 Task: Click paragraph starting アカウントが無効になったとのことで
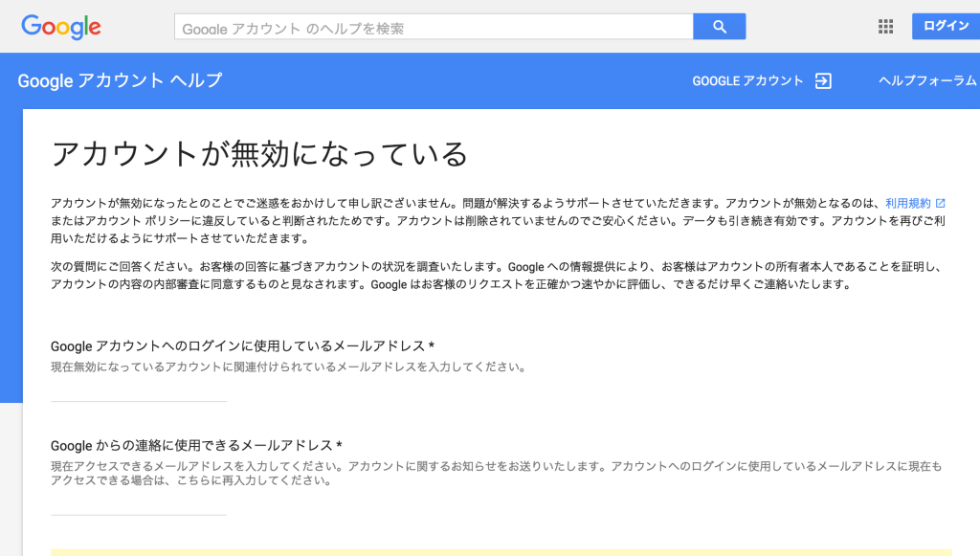click(x=498, y=220)
